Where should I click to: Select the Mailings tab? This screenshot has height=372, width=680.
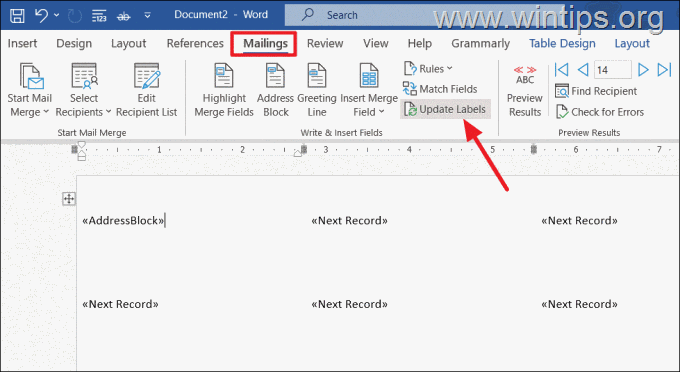point(265,43)
